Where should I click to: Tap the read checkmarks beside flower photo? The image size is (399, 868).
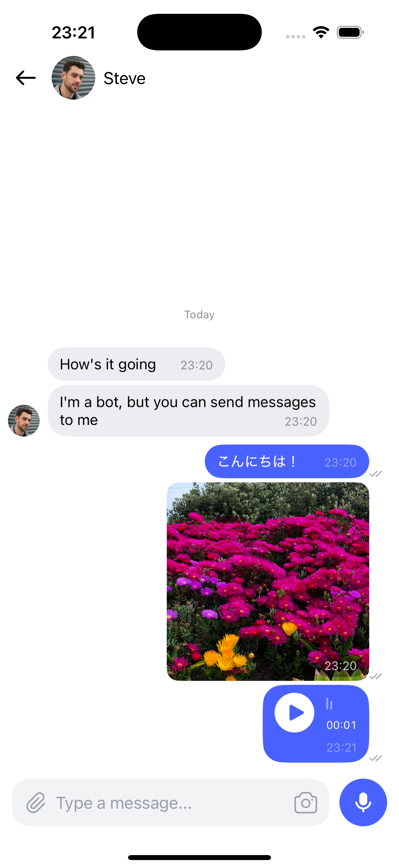[x=376, y=676]
